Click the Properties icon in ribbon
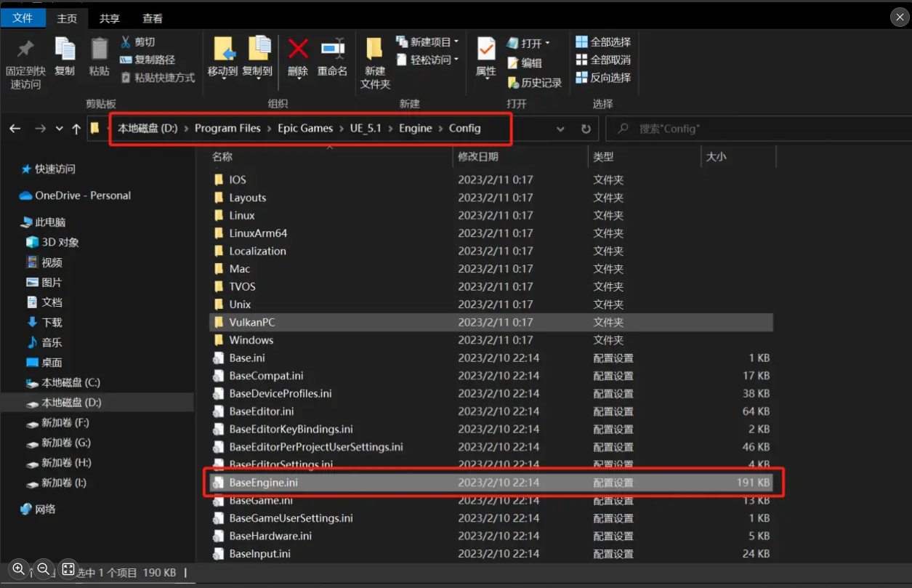912x588 pixels. pos(485,51)
